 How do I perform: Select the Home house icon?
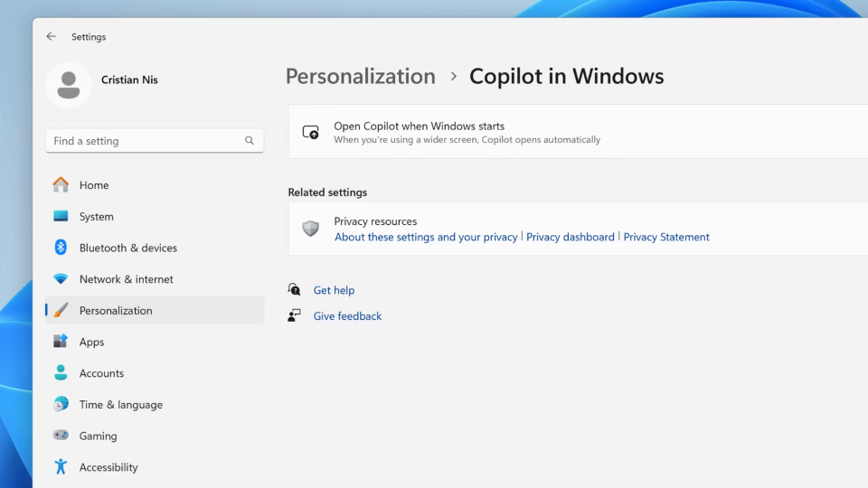61,184
